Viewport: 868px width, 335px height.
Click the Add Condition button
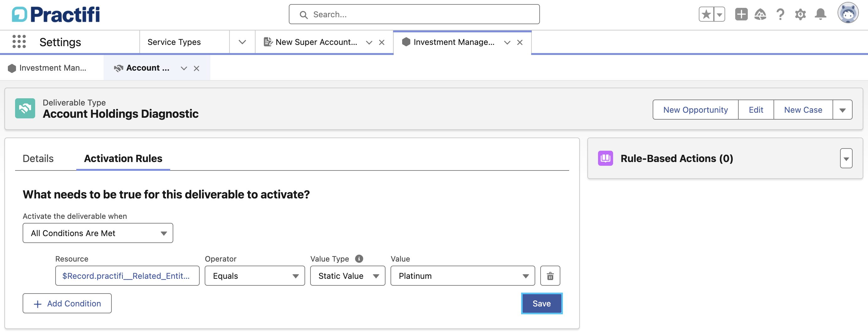(67, 304)
